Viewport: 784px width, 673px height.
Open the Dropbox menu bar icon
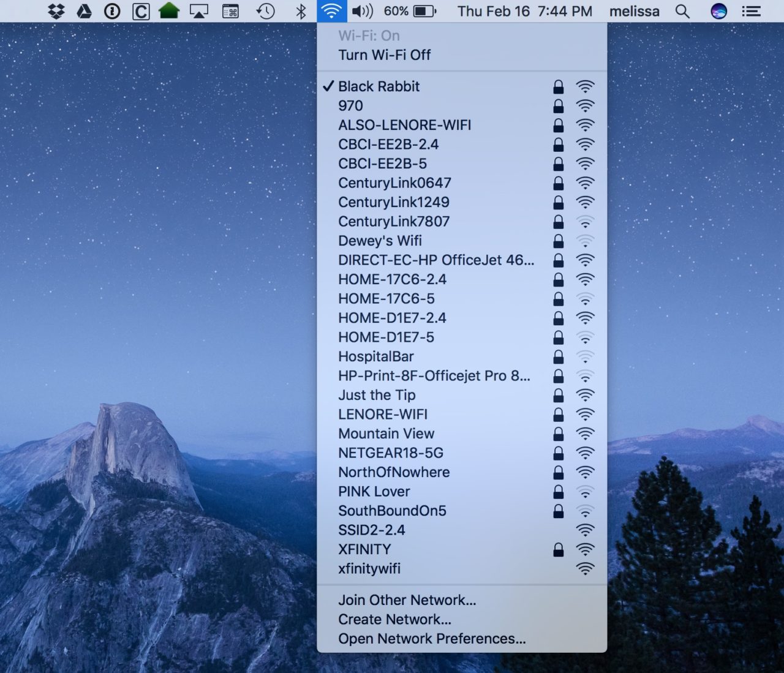click(x=56, y=11)
